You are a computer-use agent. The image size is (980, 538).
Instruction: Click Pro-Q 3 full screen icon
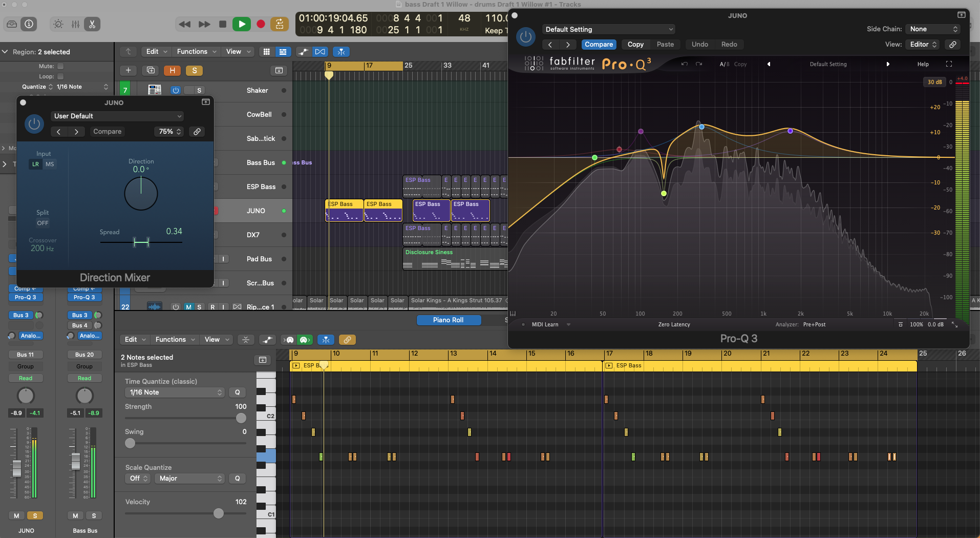[x=949, y=64]
